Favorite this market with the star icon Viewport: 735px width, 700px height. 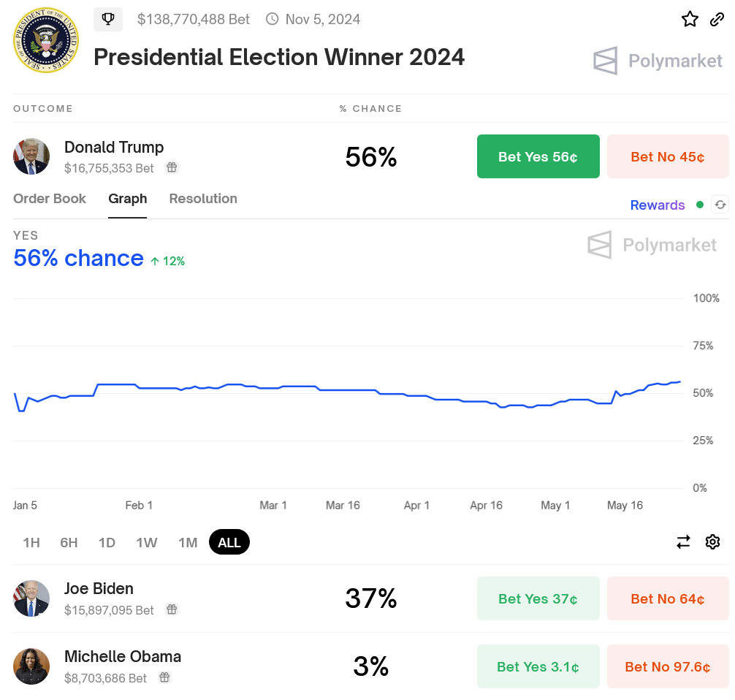coord(690,19)
